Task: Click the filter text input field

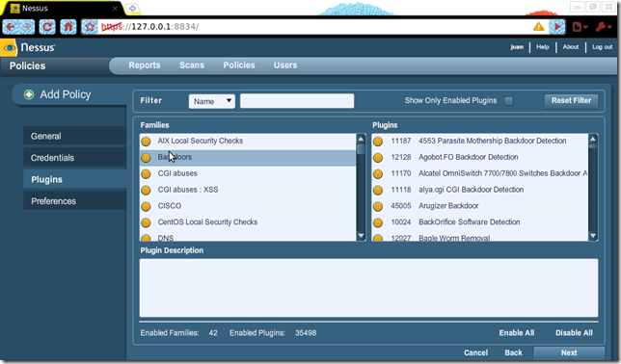Action: click(297, 101)
